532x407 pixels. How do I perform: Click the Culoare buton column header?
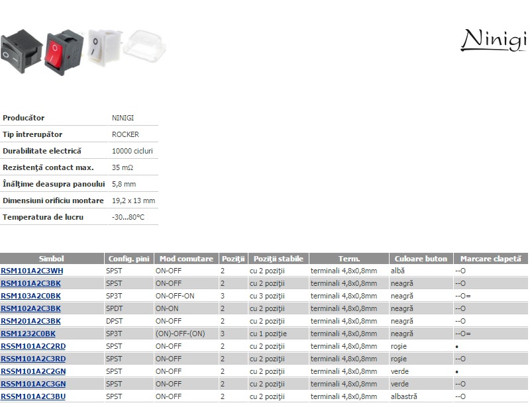click(421, 259)
